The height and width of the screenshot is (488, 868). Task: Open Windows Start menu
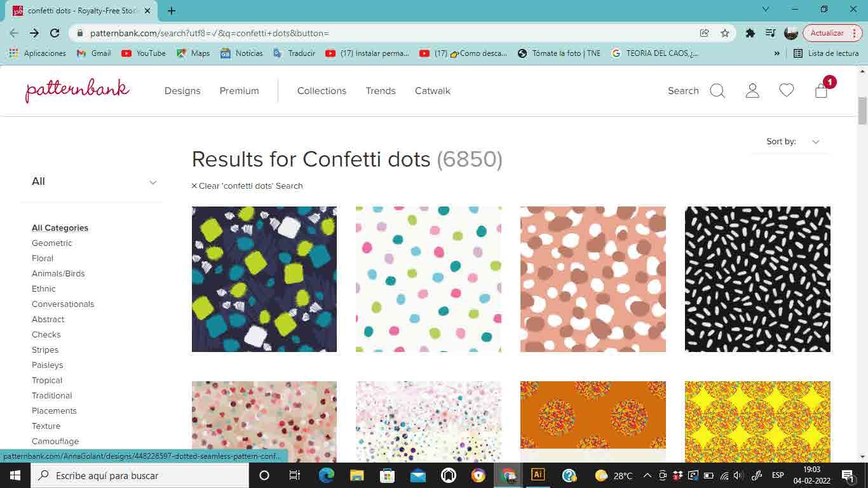15,475
